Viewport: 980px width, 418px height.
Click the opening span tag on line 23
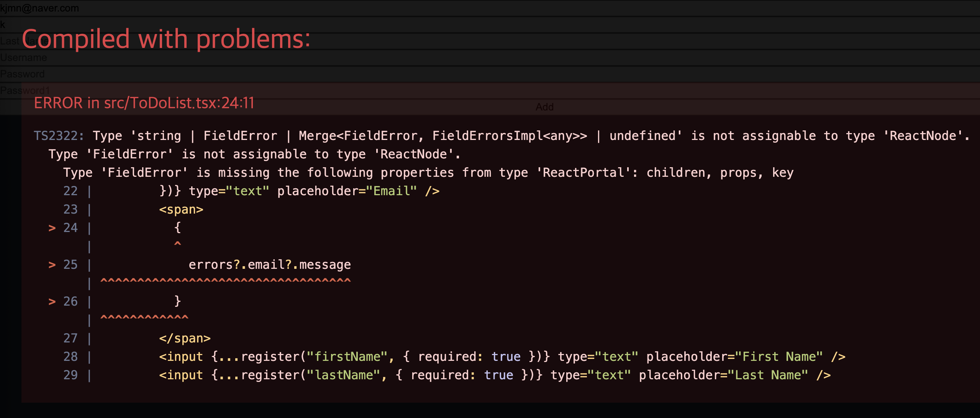[181, 209]
